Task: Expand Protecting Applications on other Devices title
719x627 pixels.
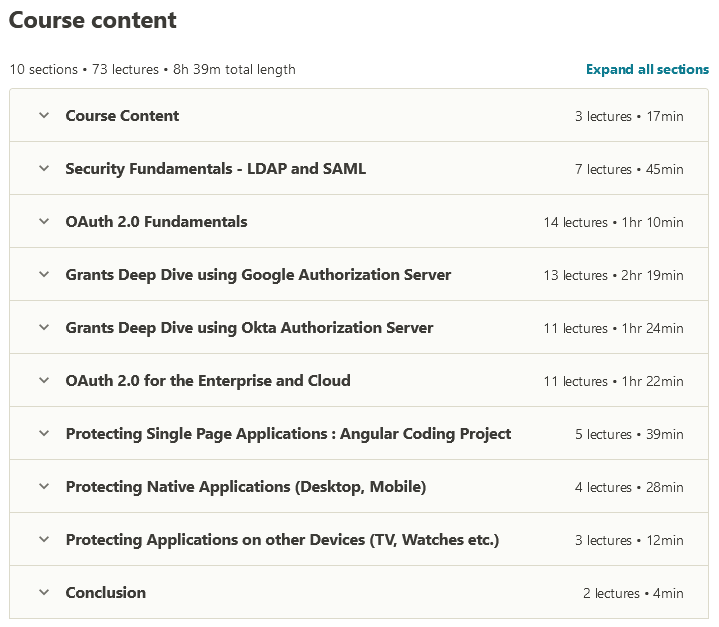Action: (x=282, y=540)
